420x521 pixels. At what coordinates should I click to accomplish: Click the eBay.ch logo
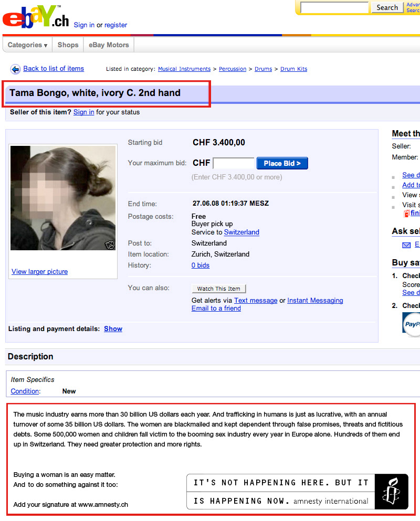pyautogui.click(x=36, y=17)
